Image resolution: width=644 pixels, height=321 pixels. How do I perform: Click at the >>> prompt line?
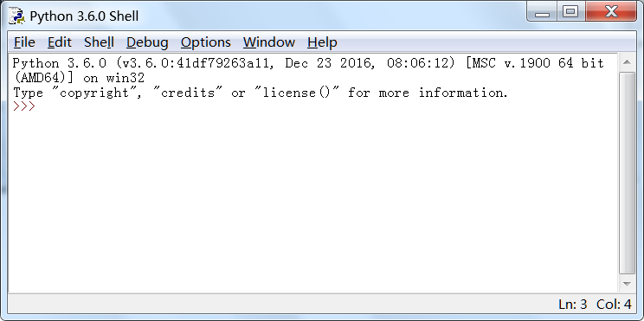click(x=314, y=106)
